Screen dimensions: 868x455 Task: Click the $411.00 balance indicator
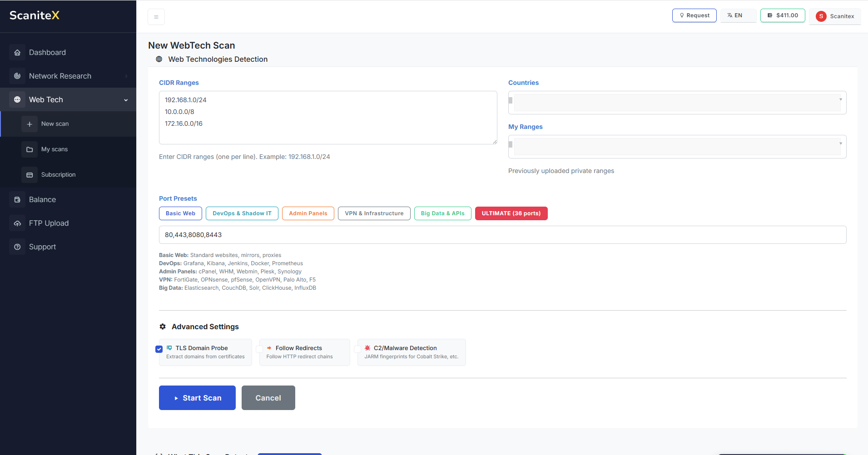(782, 15)
